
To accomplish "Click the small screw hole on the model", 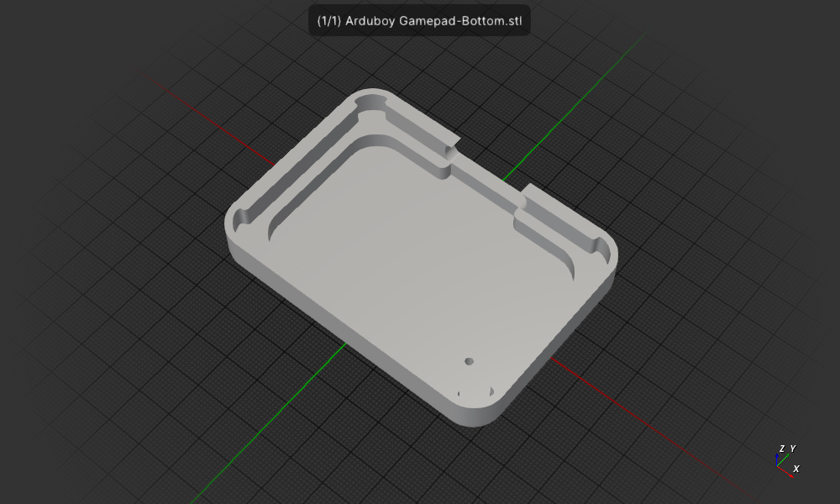I will point(470,361).
